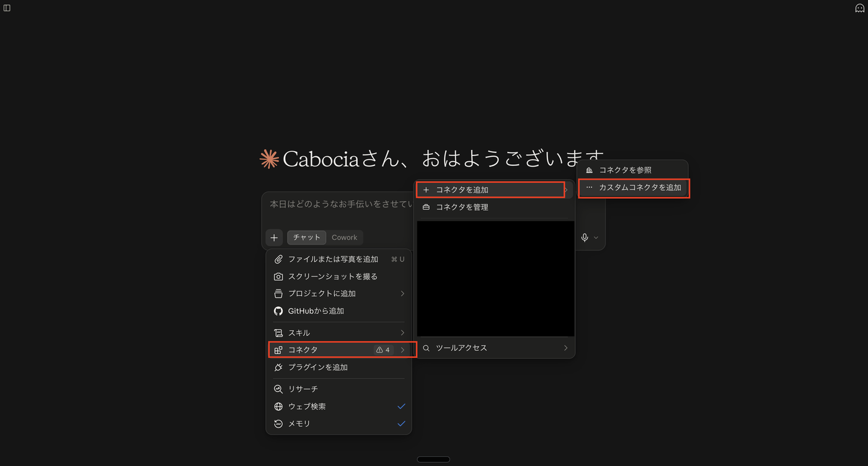Click the microphone voice input icon
868x466 pixels.
pyautogui.click(x=584, y=237)
